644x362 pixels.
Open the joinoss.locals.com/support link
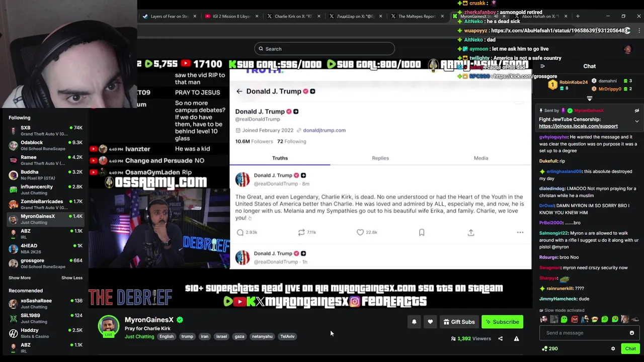(x=578, y=126)
